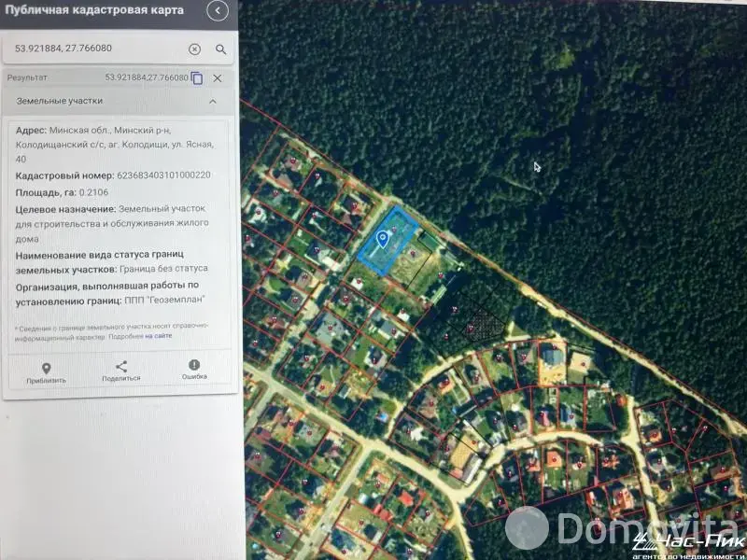Run search with the magnifier icon
This screenshot has height=560, width=747.
[221, 49]
